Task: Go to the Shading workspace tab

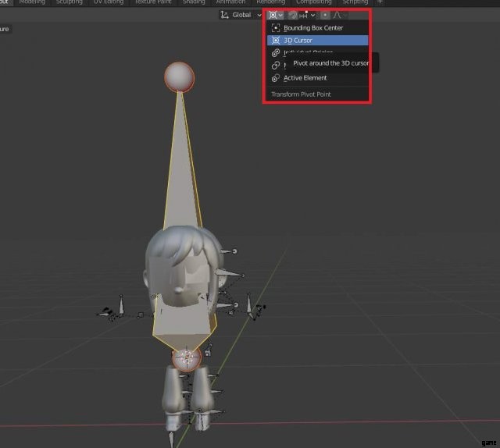Action: [193, 2]
